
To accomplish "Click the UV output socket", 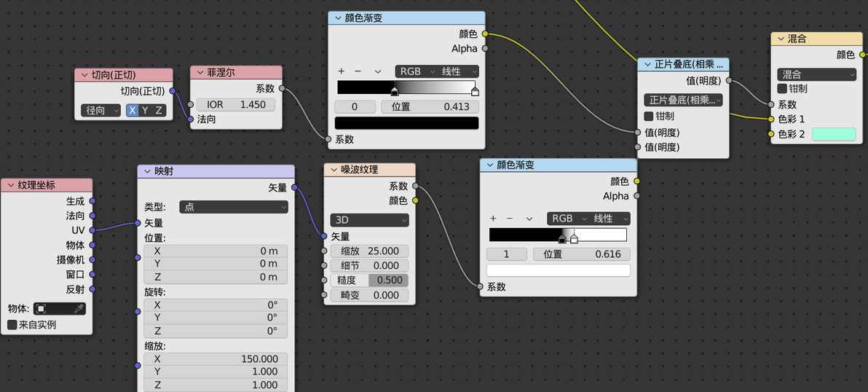I will 92,230.
